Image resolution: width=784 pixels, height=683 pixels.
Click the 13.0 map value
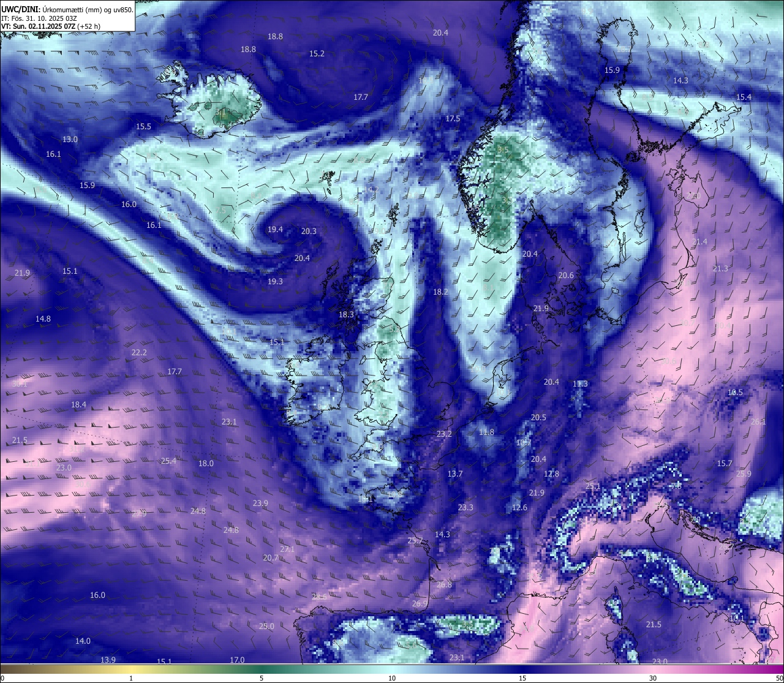pos(70,140)
